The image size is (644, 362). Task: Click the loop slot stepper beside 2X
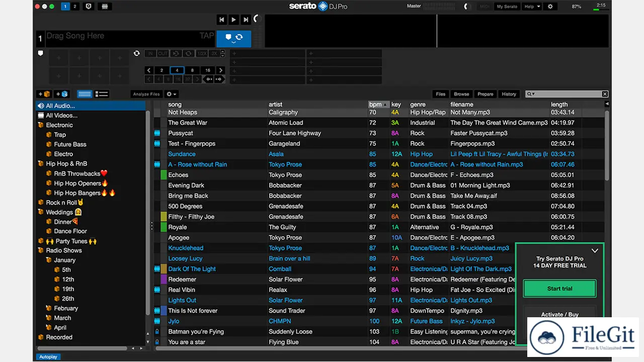223,53
